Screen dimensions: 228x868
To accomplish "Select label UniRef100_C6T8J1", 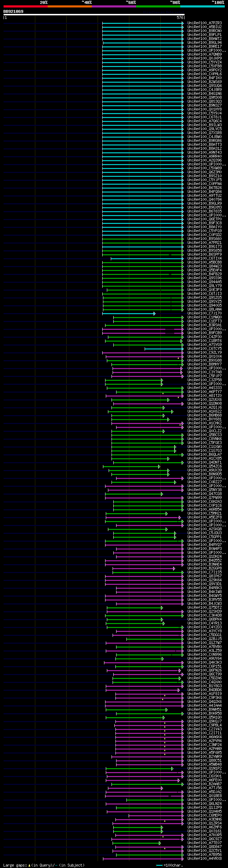I will coord(204,117).
